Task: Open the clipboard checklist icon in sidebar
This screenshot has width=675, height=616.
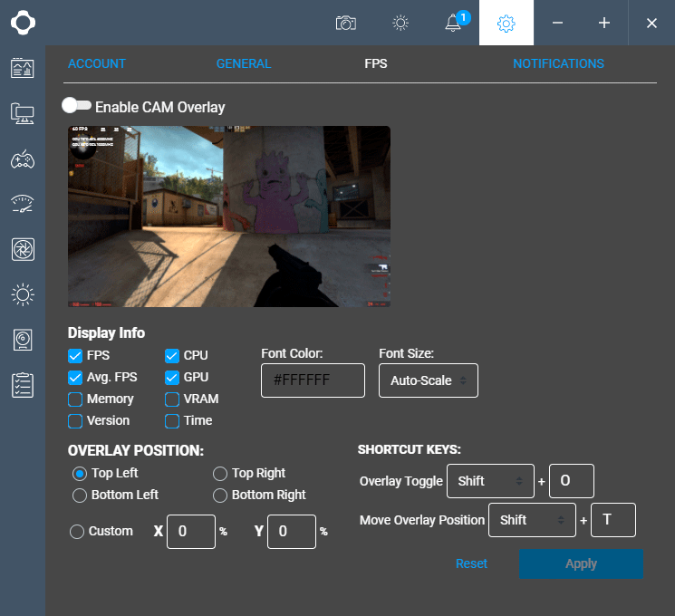Action: tap(23, 385)
